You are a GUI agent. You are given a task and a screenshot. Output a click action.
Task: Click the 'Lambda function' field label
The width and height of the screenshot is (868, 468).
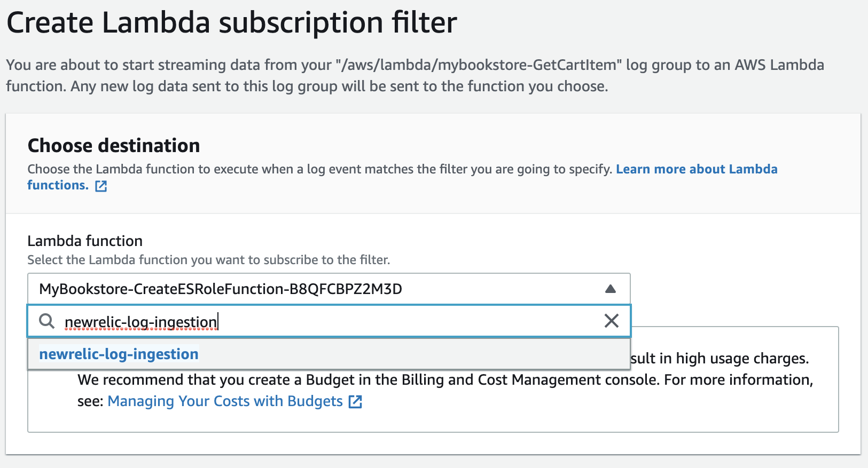point(85,241)
